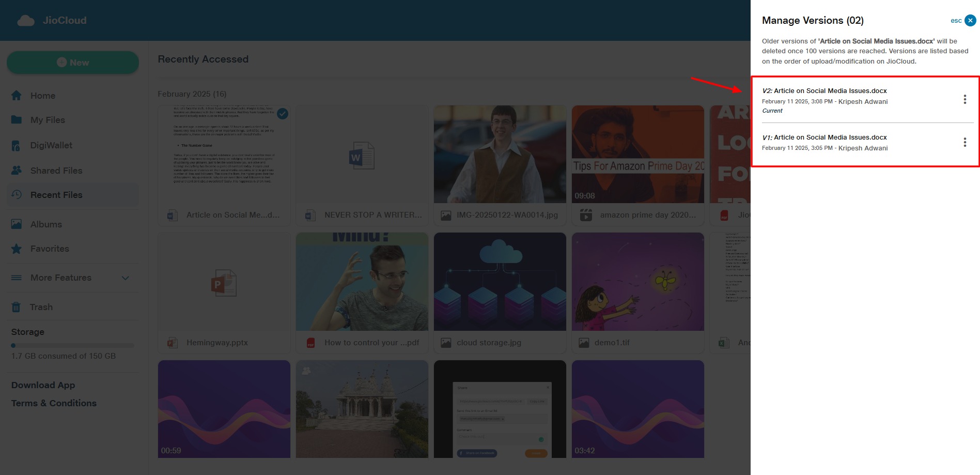Go to Shared Files
The height and width of the screenshot is (475, 980).
coord(56,171)
